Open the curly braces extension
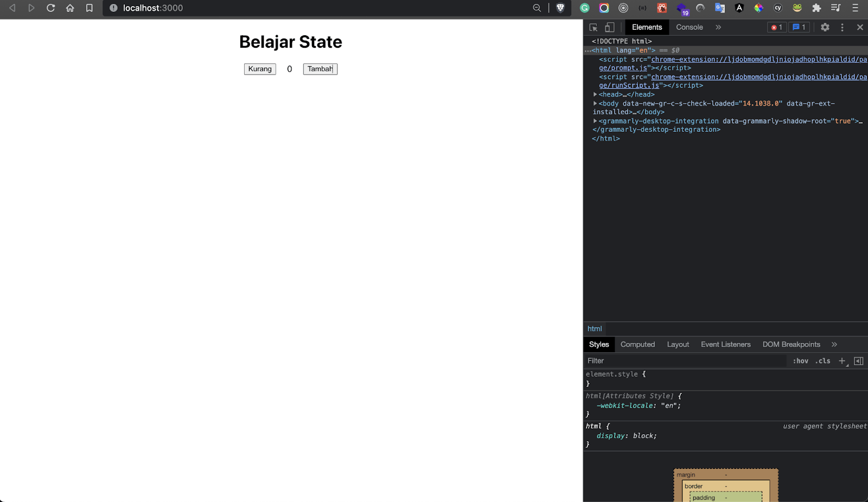868x502 pixels. click(643, 8)
